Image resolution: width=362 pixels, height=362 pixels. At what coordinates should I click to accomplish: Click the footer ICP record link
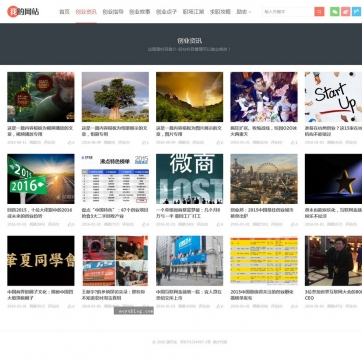tap(195, 342)
